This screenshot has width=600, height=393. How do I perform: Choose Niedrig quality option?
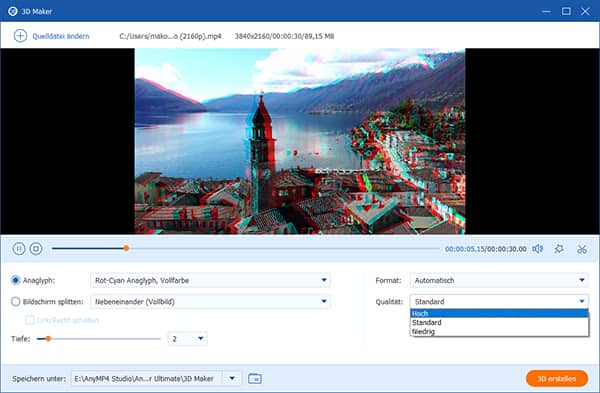(499, 331)
